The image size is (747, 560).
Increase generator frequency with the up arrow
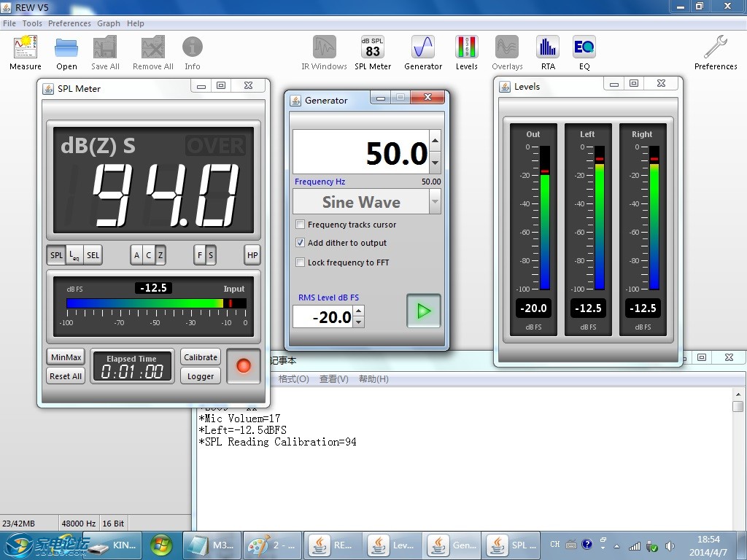(435, 141)
